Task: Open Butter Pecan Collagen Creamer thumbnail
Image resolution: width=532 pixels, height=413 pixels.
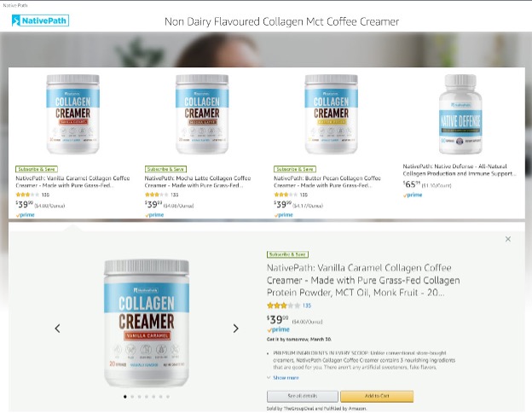Action: tap(331, 114)
